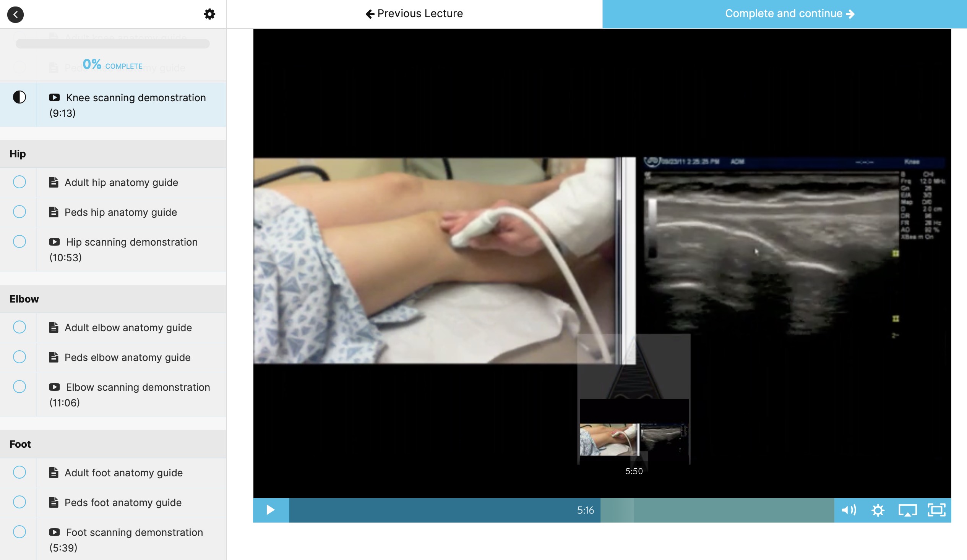
Task: Go to Previous Lecture
Action: tap(414, 14)
